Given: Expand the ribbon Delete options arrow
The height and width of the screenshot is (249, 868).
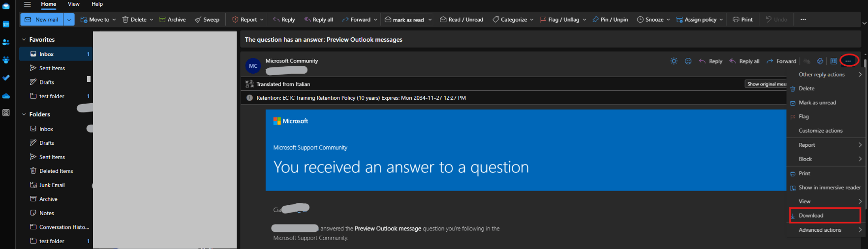Looking at the screenshot, I should coord(152,20).
